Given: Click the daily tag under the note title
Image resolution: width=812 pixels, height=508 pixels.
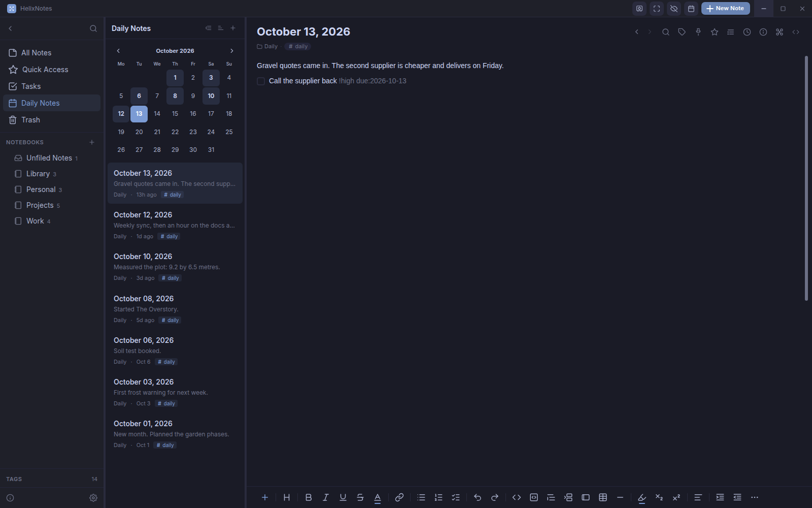Looking at the screenshot, I should (x=298, y=46).
